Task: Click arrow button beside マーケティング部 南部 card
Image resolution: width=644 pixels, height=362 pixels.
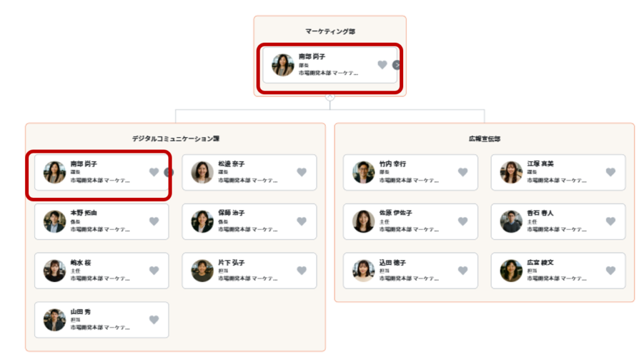Action: click(x=396, y=65)
